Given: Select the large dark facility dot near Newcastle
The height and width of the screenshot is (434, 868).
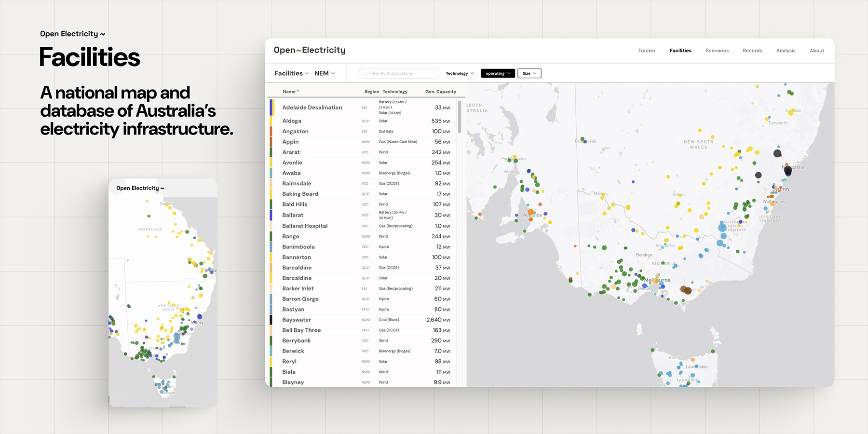Looking at the screenshot, I should coord(787,170).
